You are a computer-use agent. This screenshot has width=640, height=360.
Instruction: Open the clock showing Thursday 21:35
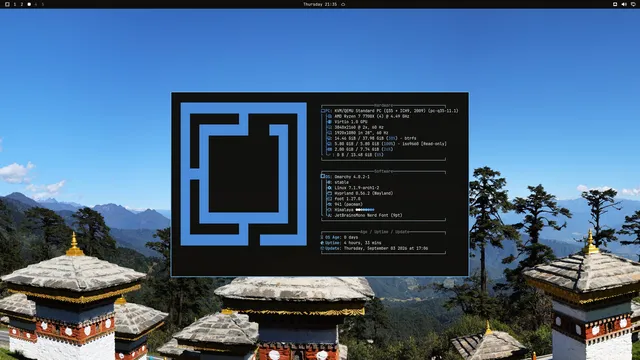[x=320, y=4]
